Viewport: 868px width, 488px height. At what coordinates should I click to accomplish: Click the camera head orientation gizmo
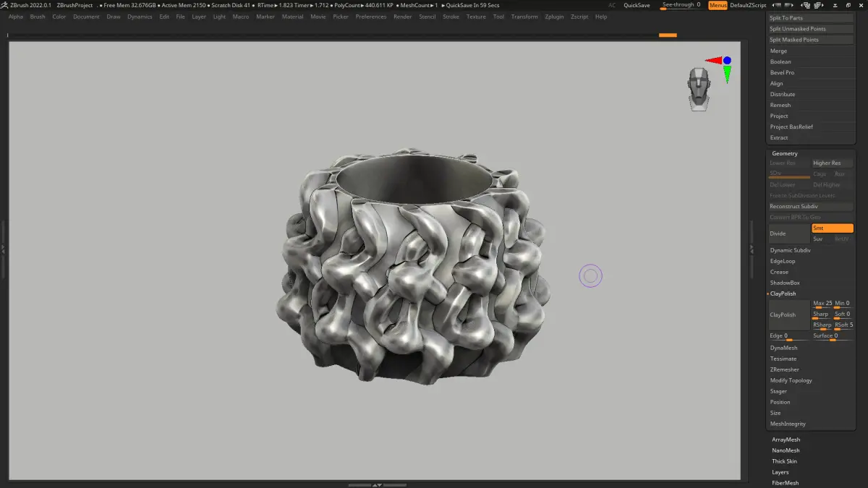click(699, 90)
